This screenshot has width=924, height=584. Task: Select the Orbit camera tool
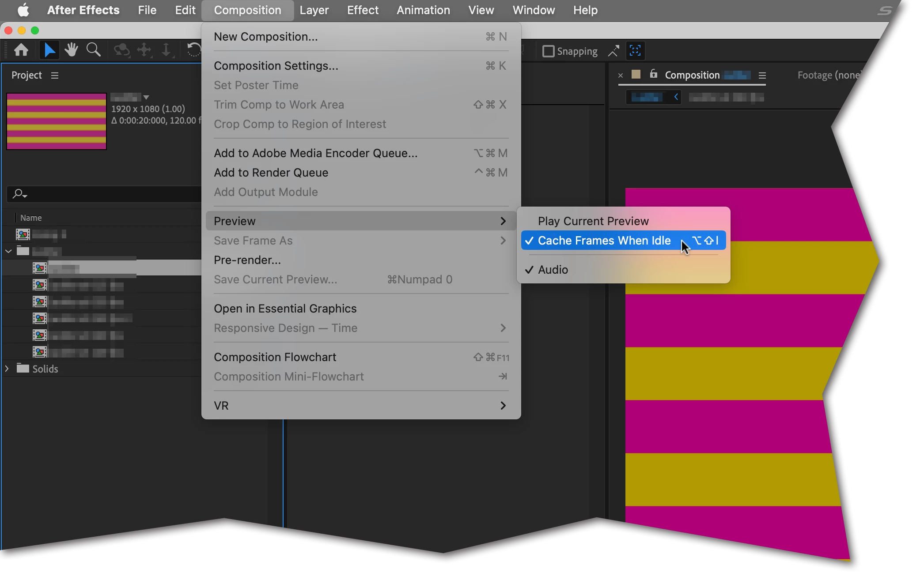pyautogui.click(x=121, y=50)
